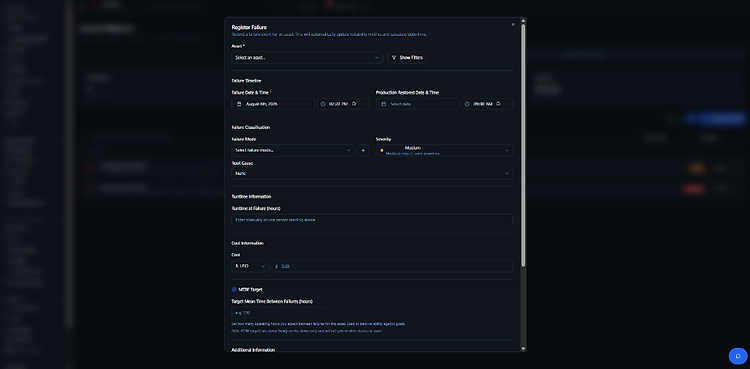750x369 pixels.
Task: Open the USD currency dropdown
Action: pos(250,266)
